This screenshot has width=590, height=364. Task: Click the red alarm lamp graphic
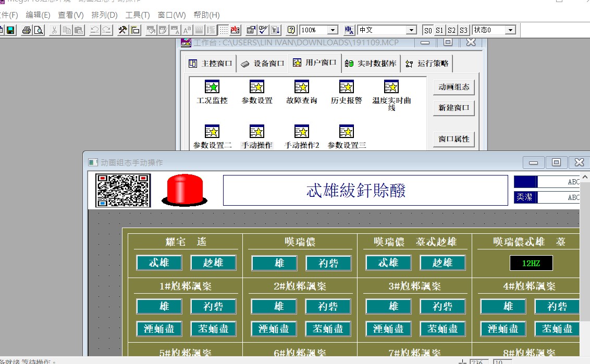(185, 190)
